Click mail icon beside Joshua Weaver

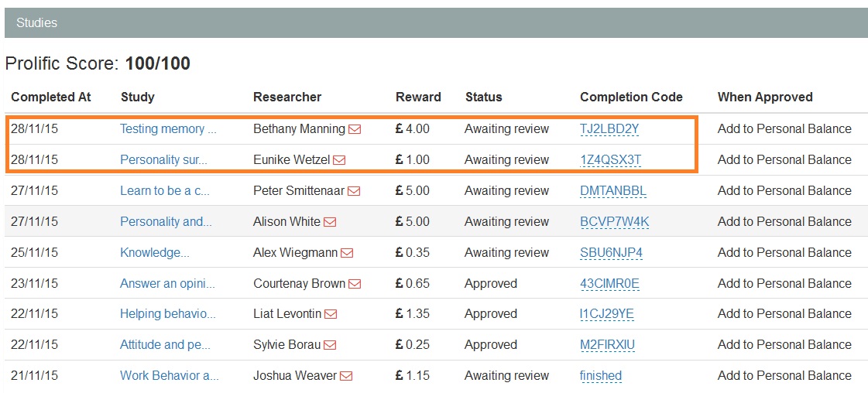coord(346,376)
